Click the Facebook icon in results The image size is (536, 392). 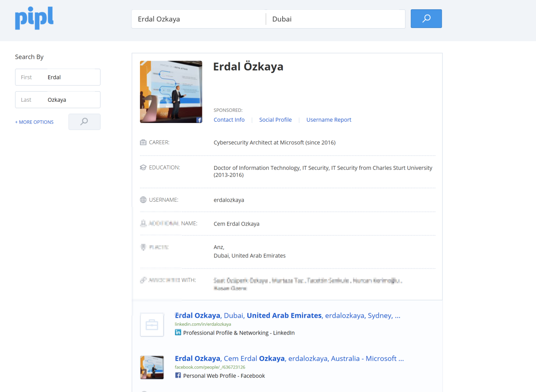point(178,375)
